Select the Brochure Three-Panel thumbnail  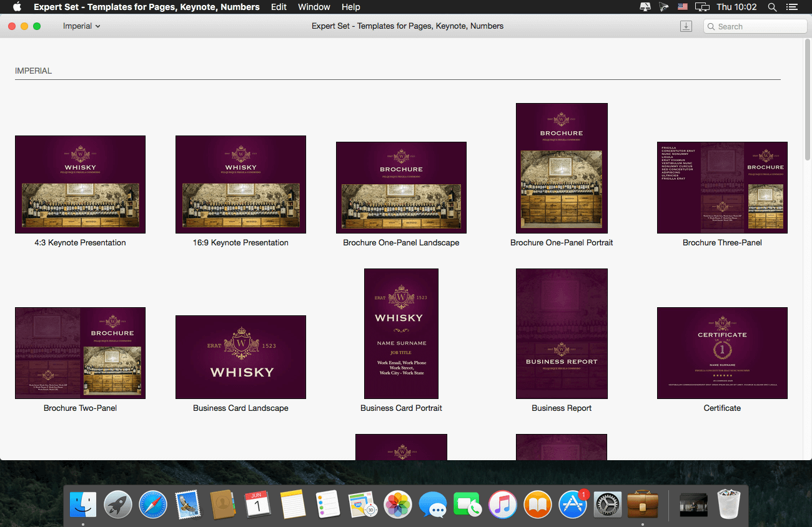[x=722, y=187]
